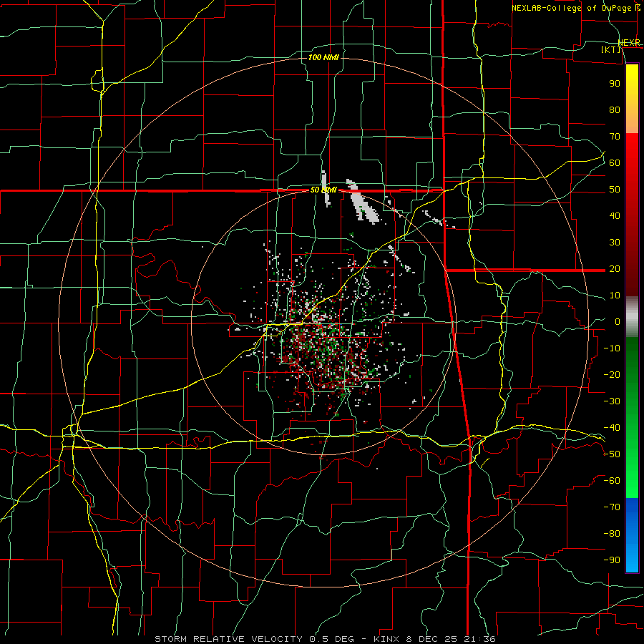Click the "50 NMI" range ring label

(x=323, y=190)
